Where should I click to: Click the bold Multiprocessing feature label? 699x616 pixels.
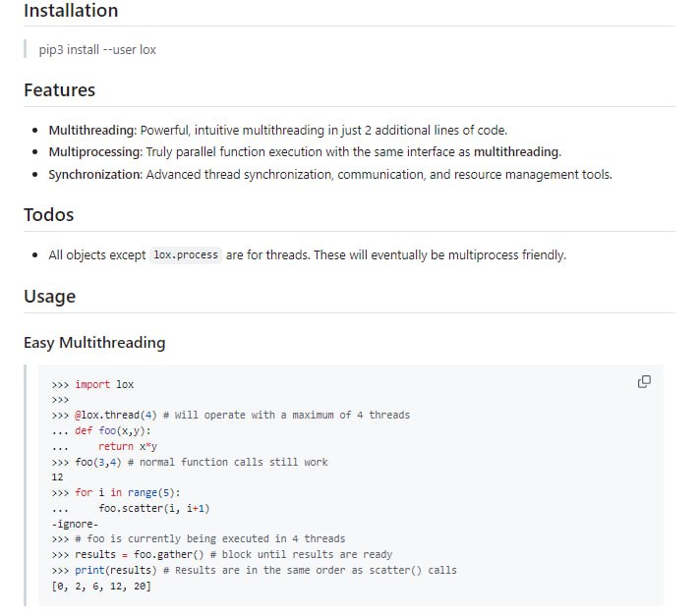pos(94,152)
